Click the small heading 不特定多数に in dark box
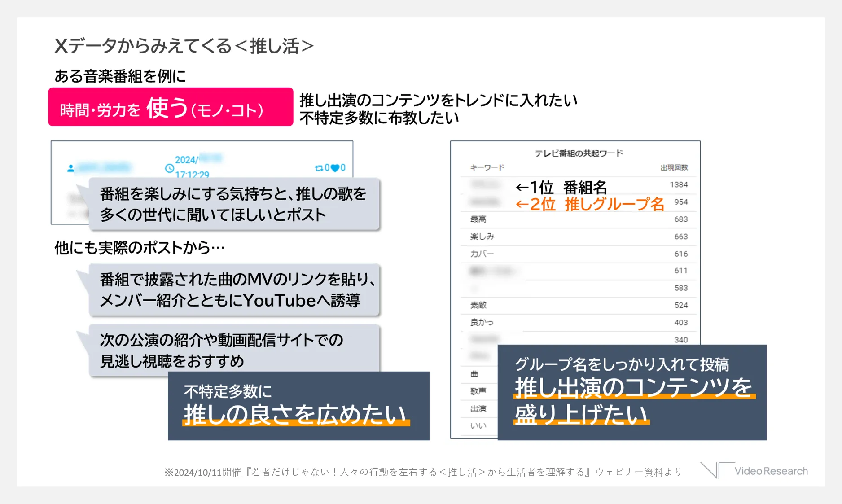Screen dimensions: 842x504 tap(228, 391)
